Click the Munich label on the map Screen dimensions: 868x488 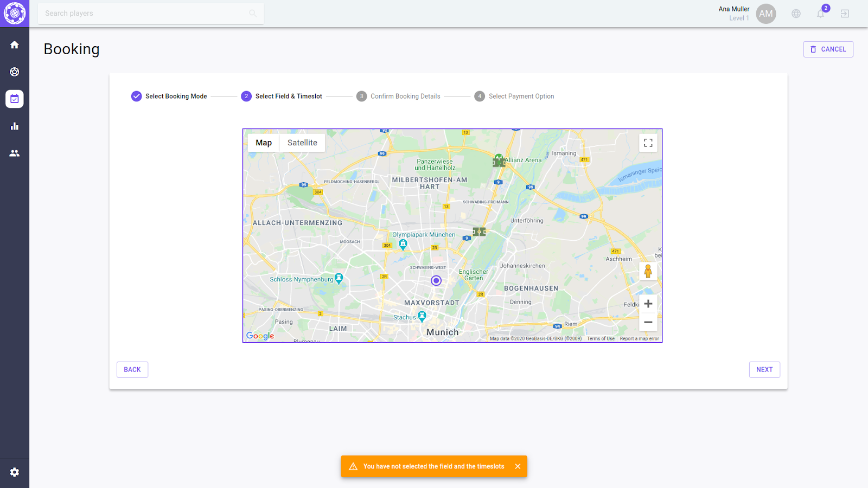click(x=443, y=332)
